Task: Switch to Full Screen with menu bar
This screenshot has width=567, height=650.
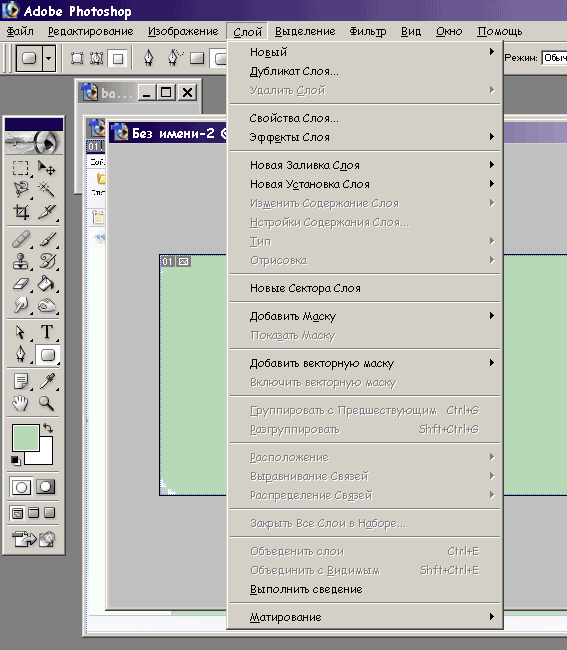Action: (33, 513)
